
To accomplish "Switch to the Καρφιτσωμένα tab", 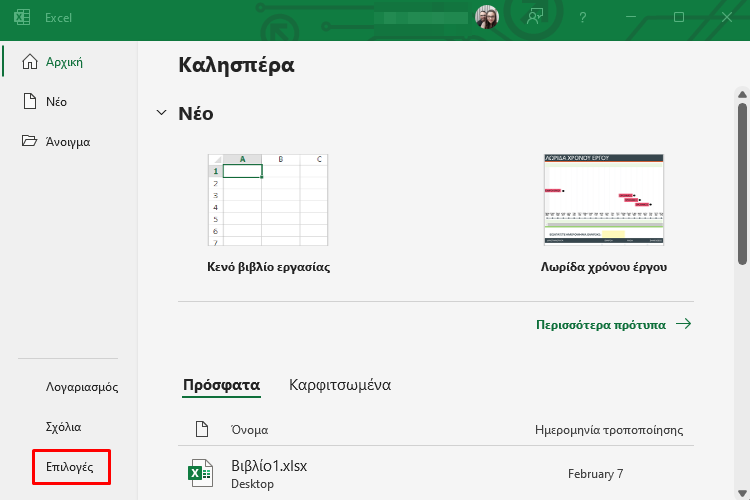I will click(x=340, y=385).
